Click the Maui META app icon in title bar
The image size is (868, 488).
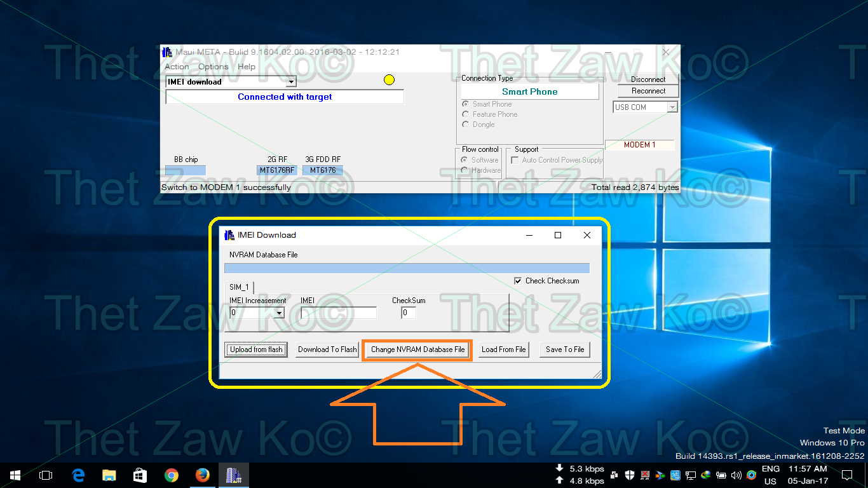pyautogui.click(x=167, y=52)
